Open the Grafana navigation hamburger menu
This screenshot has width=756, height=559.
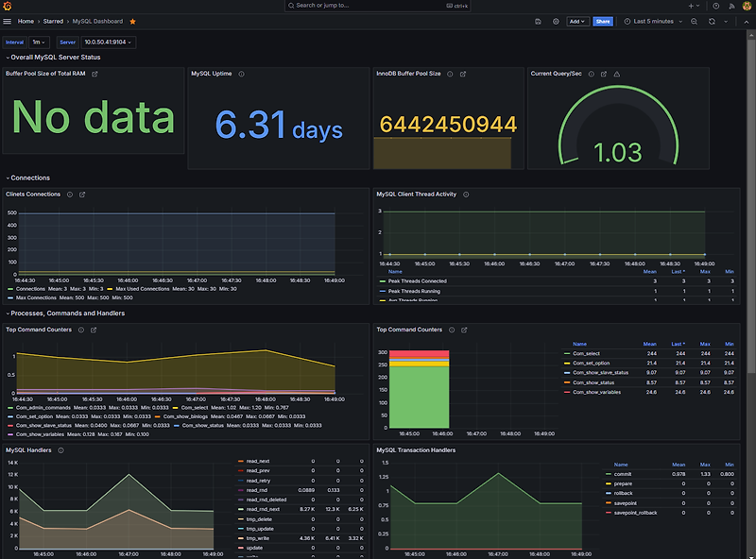pyautogui.click(x=7, y=21)
